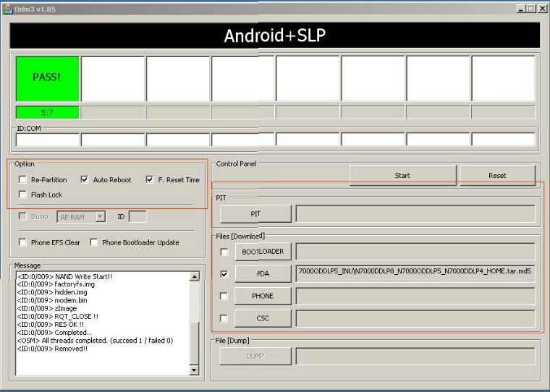This screenshot has height=392, width=550.
Task: Toggle the F. Reset Time checkbox
Action: point(150,179)
